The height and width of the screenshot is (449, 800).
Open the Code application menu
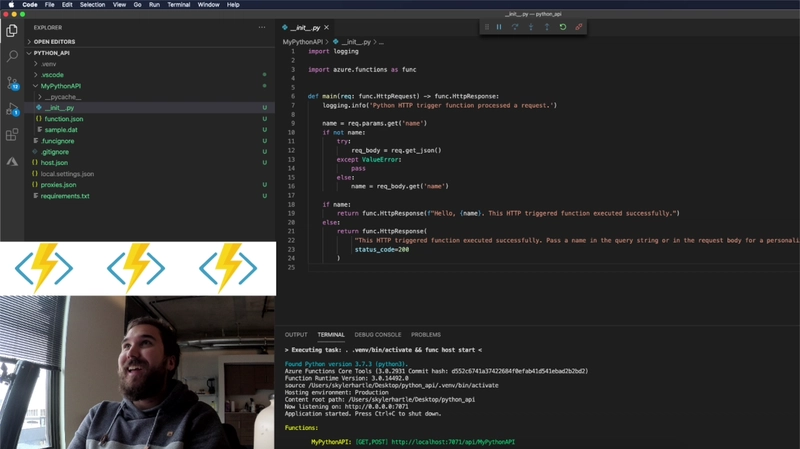[30, 5]
